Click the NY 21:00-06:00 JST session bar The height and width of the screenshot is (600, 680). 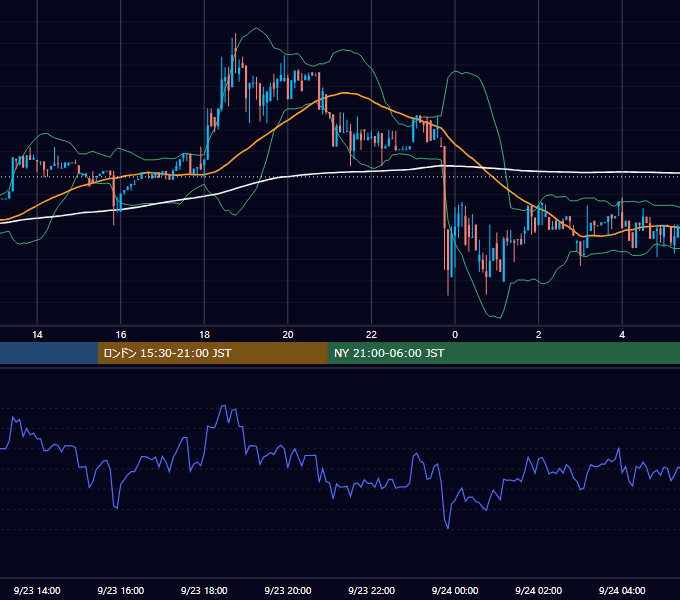(503, 353)
